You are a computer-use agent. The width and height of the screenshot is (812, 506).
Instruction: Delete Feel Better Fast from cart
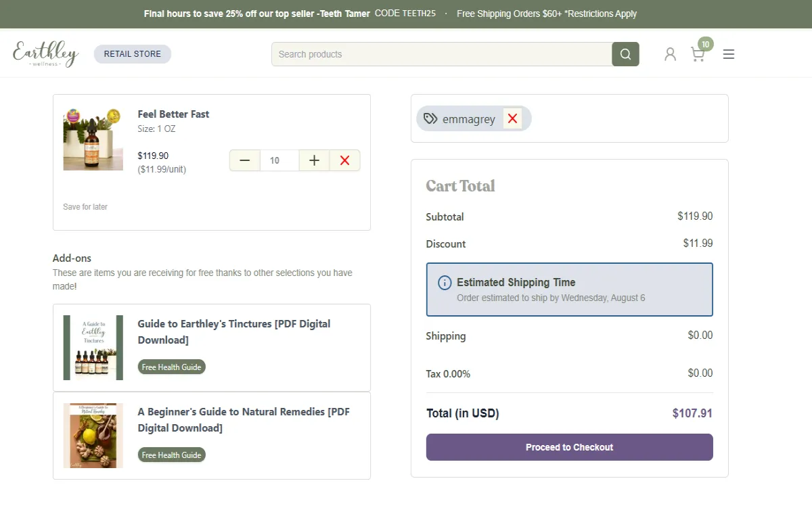[x=344, y=160]
